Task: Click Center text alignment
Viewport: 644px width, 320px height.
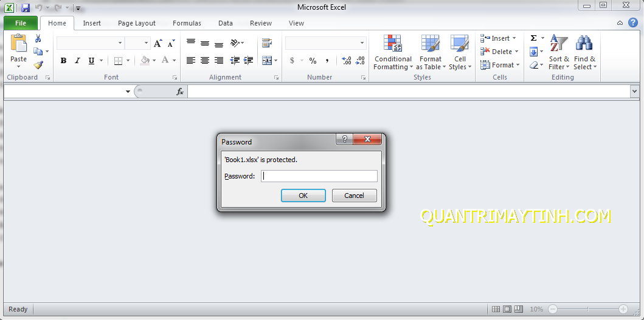Action: pos(204,60)
